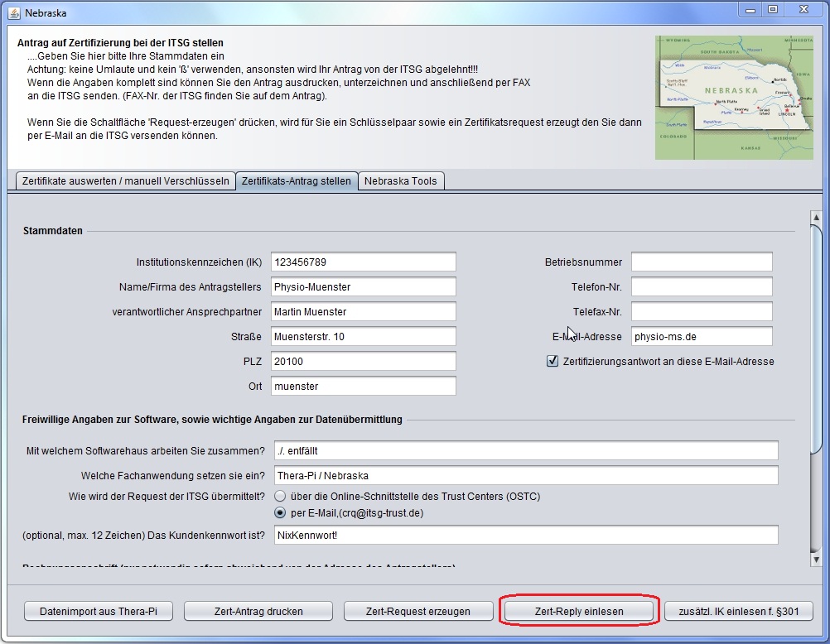Image resolution: width=830 pixels, height=644 pixels.
Task: Click into the Straße input field
Action: pyautogui.click(x=363, y=337)
